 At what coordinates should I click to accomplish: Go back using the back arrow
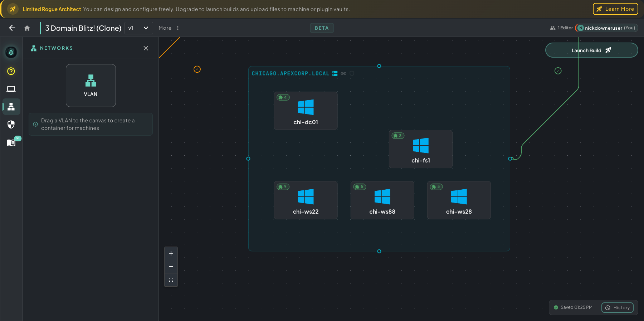point(12,28)
